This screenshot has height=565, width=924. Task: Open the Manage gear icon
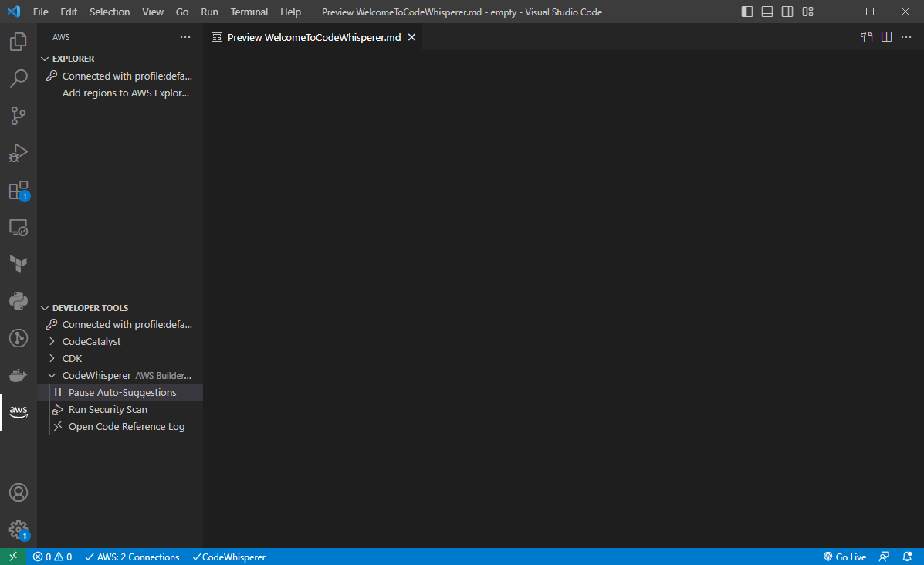(x=19, y=529)
